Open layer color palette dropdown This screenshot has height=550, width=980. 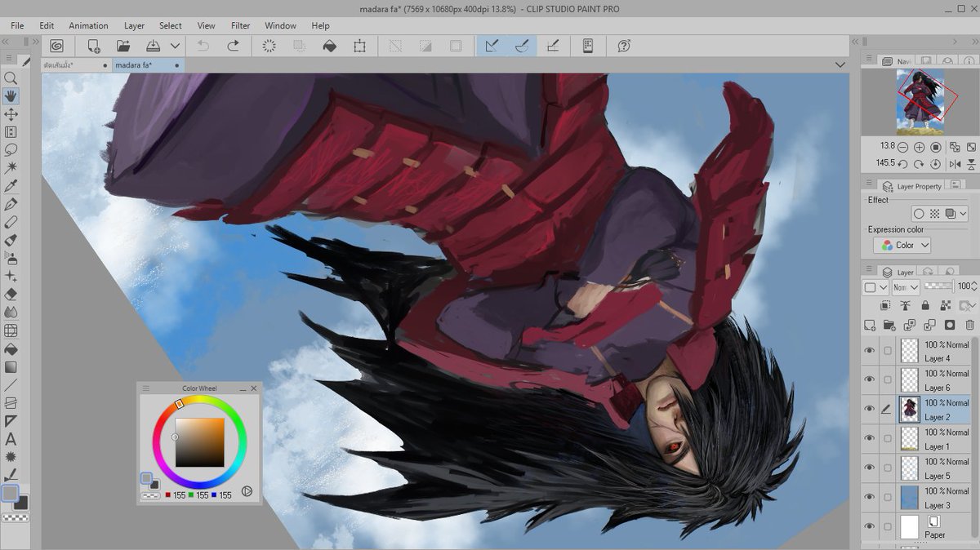coord(875,287)
